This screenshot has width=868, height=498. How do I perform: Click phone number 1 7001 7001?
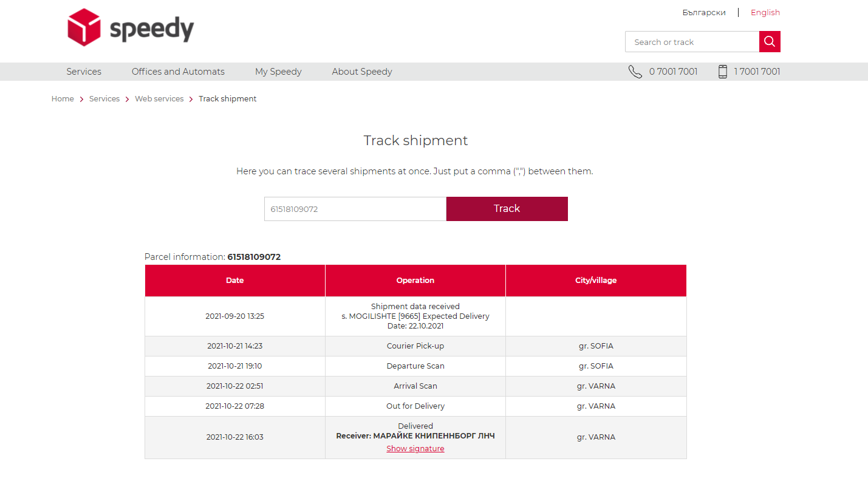point(757,72)
